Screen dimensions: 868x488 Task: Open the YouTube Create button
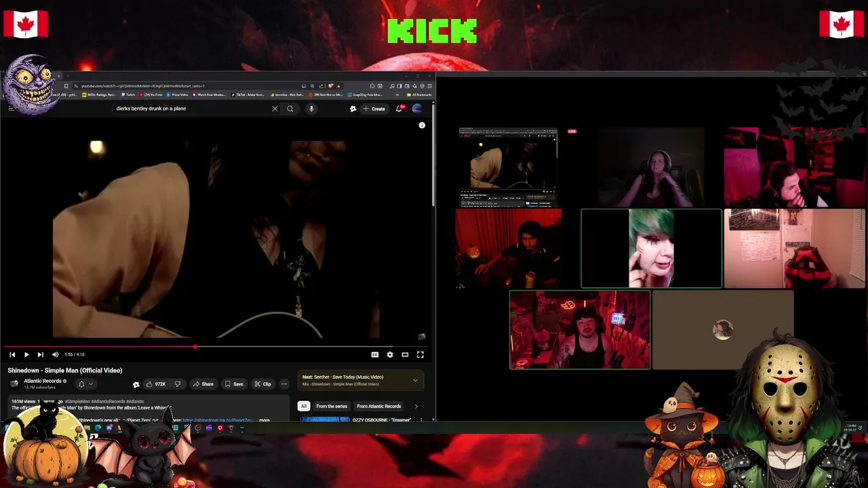click(374, 108)
